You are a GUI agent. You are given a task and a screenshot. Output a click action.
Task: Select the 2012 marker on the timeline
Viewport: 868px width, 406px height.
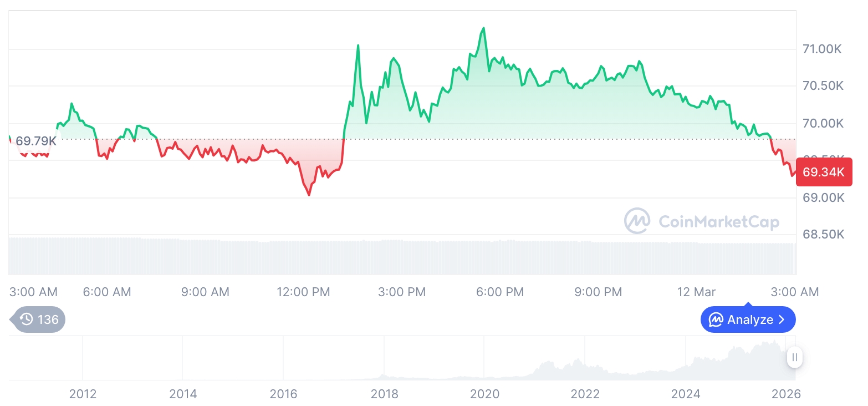coord(83,394)
